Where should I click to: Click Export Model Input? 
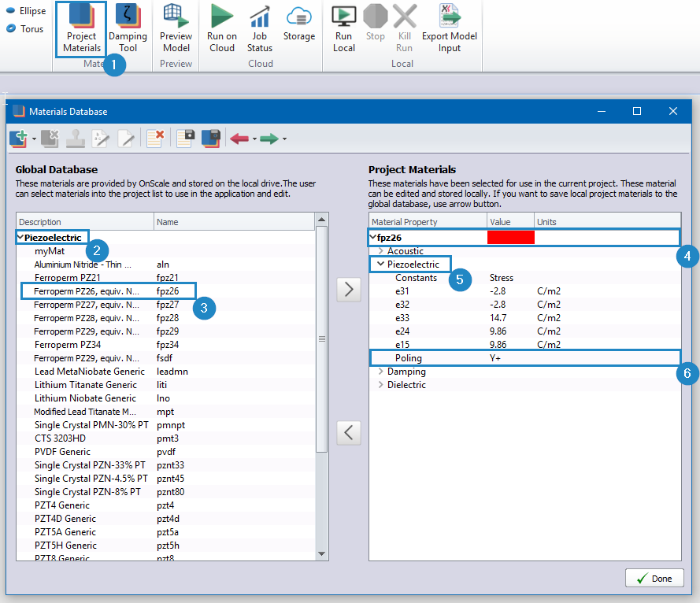point(449,29)
